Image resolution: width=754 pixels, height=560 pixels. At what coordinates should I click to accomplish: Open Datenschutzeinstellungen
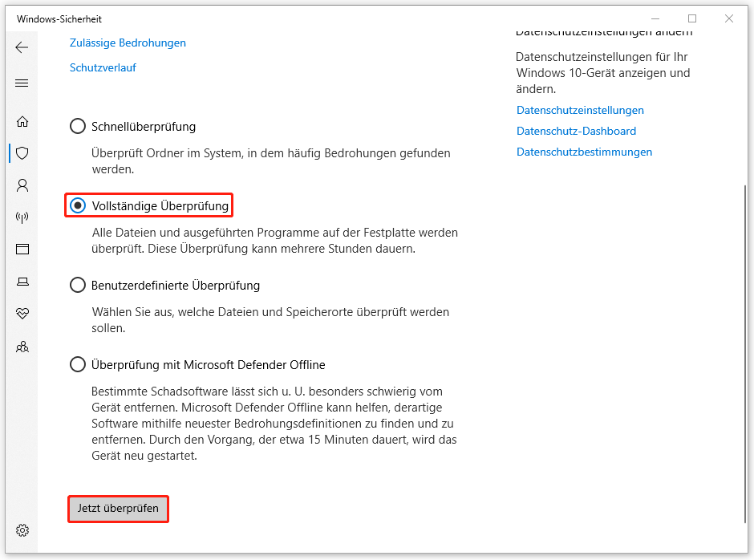[x=580, y=110]
